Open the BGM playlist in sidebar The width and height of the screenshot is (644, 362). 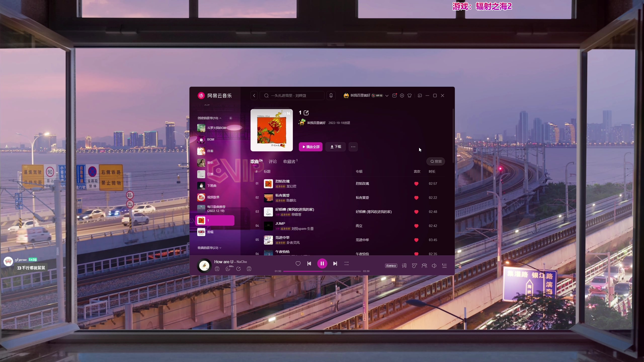pyautogui.click(x=215, y=140)
